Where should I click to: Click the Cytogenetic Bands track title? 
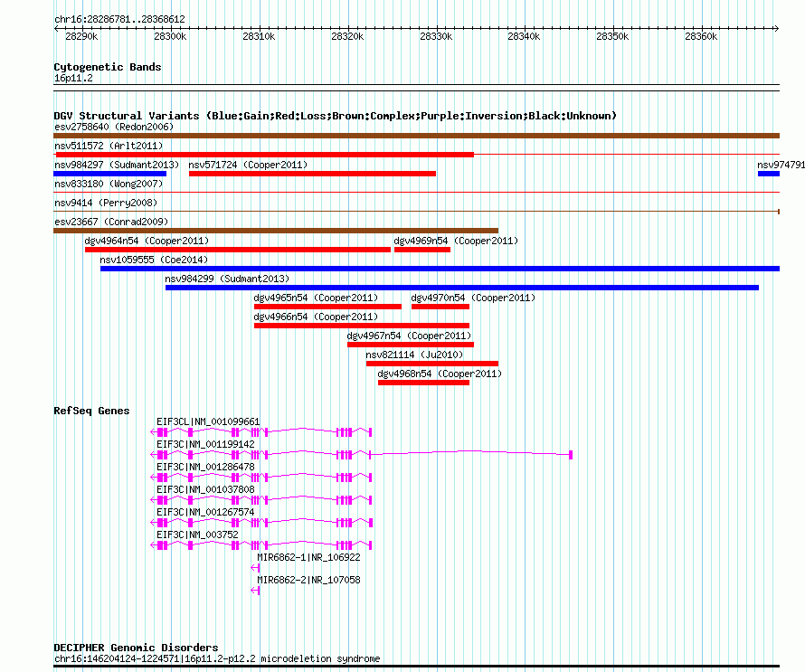tap(108, 67)
